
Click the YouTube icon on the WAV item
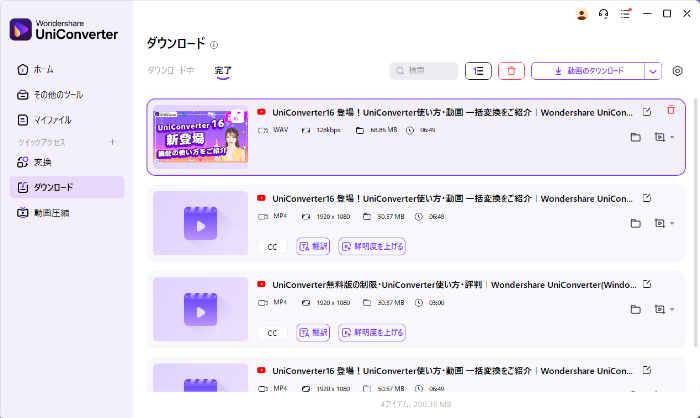point(262,112)
